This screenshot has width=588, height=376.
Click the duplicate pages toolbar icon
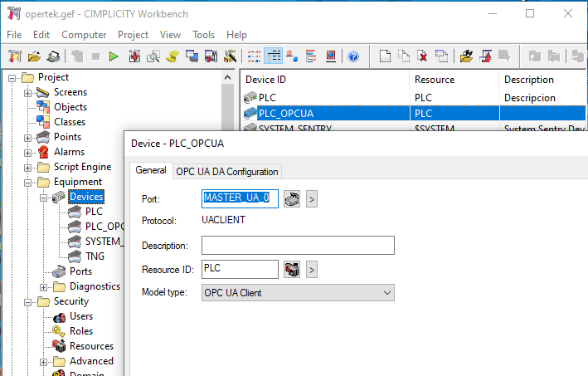[x=404, y=56]
